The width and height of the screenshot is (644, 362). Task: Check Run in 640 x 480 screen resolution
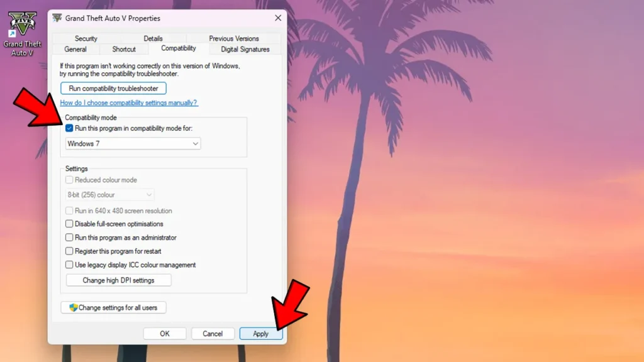(69, 211)
